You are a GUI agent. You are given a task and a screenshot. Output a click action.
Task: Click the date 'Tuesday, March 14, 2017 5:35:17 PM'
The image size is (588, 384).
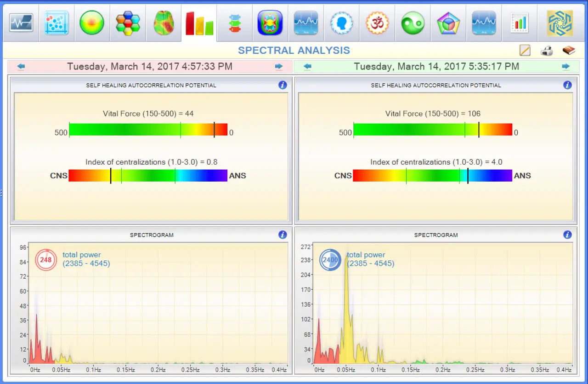[x=436, y=66]
